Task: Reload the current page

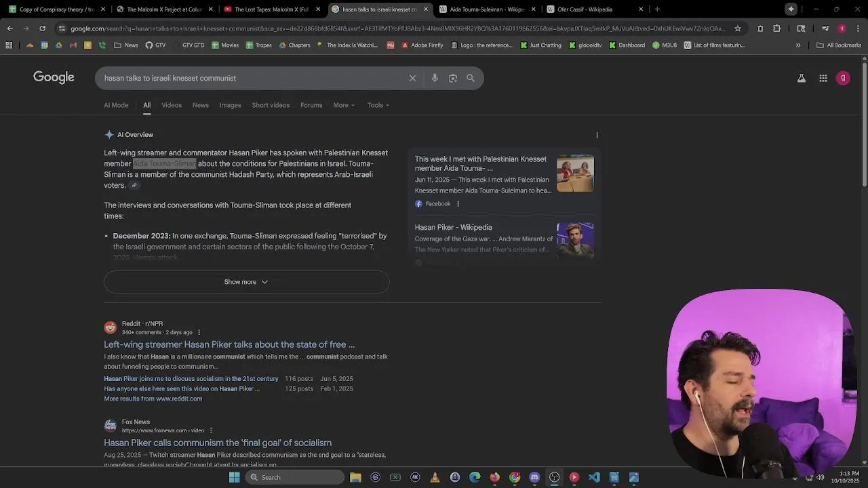Action: pyautogui.click(x=42, y=28)
